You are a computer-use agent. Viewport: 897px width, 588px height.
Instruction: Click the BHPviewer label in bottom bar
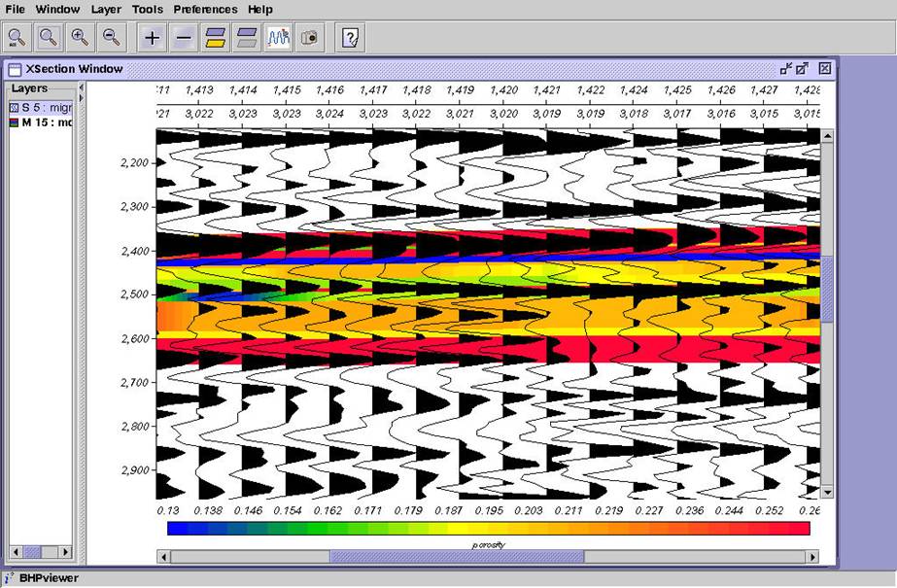49,577
